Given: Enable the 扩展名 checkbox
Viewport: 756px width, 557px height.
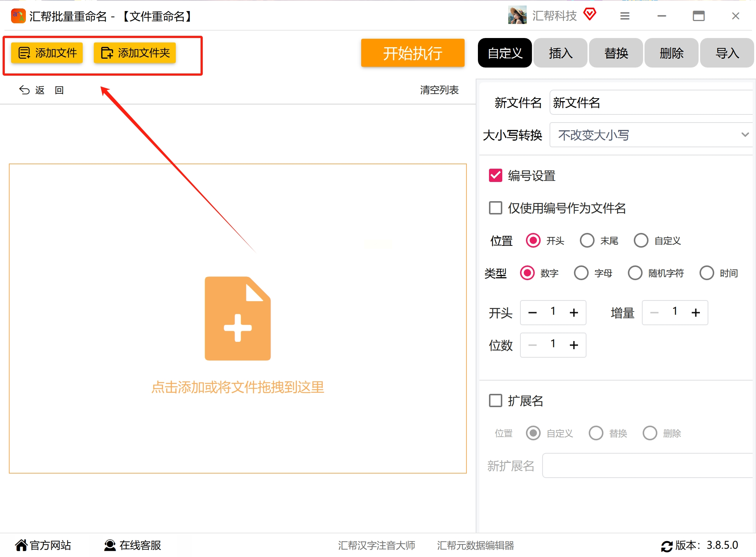Looking at the screenshot, I should click(495, 400).
